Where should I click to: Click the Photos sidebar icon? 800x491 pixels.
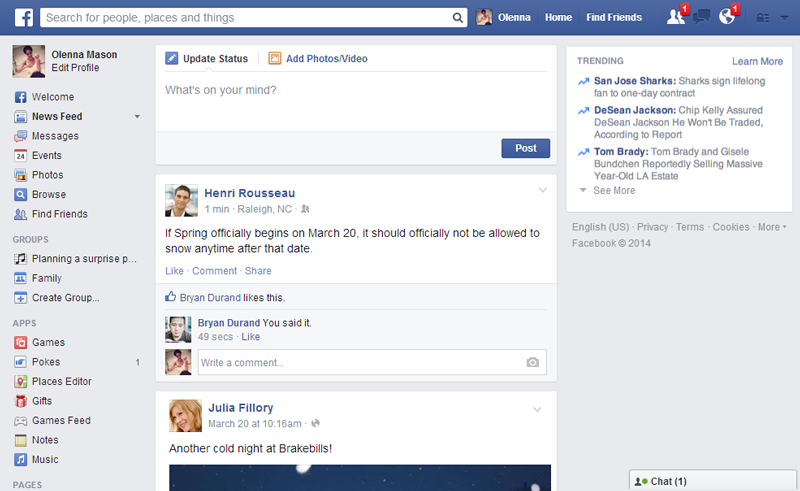click(x=20, y=175)
